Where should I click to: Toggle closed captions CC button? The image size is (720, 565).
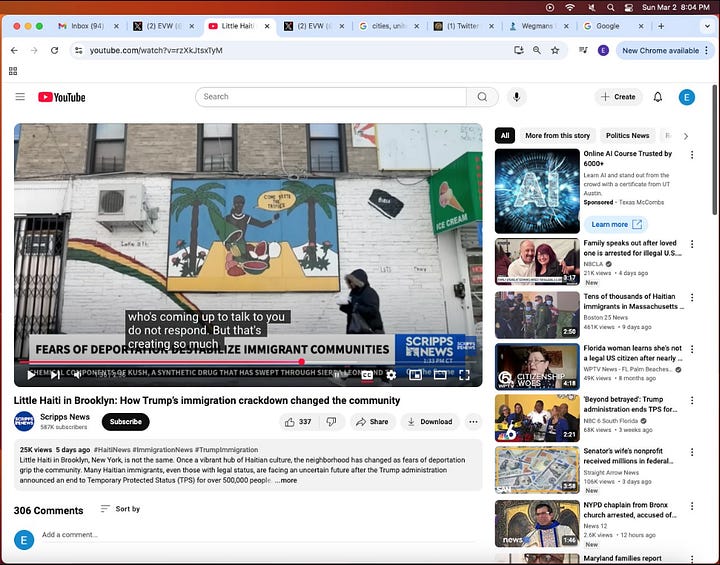click(367, 375)
